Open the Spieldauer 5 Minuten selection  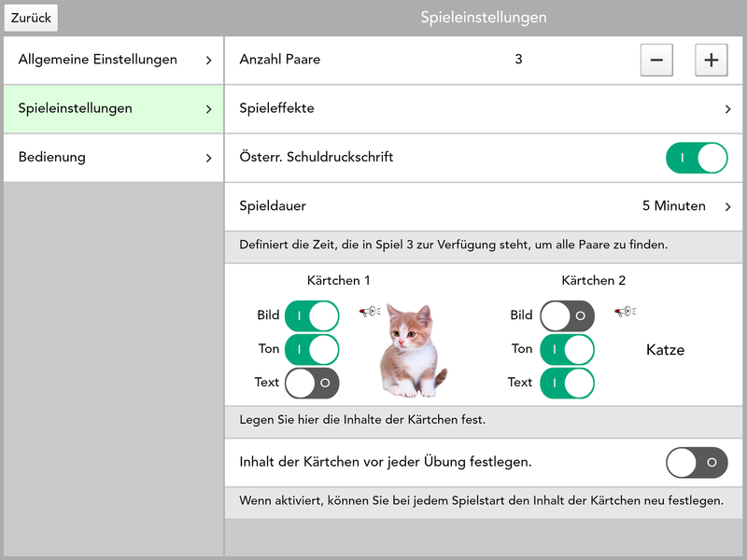click(686, 206)
